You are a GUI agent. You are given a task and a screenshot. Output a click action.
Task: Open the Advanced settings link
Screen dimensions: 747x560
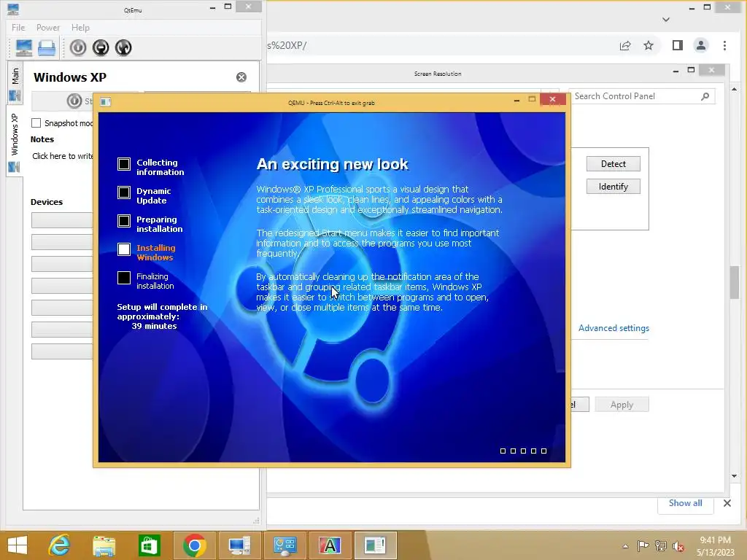pos(614,328)
